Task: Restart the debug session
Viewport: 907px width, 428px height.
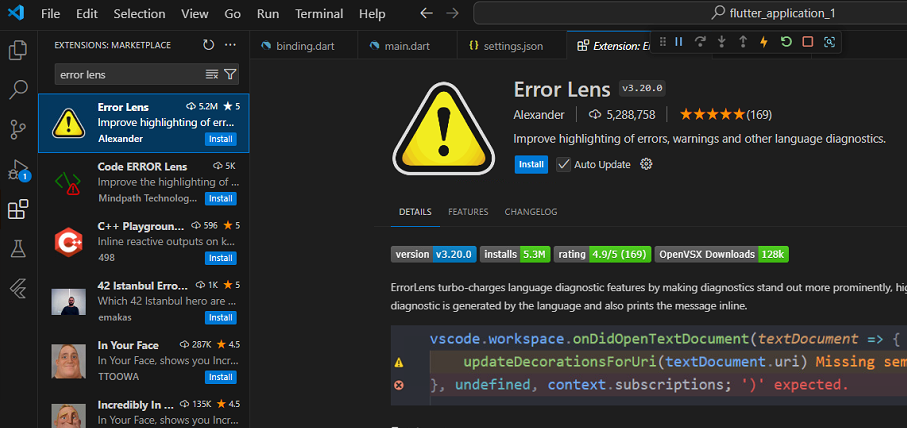Action: coord(786,42)
